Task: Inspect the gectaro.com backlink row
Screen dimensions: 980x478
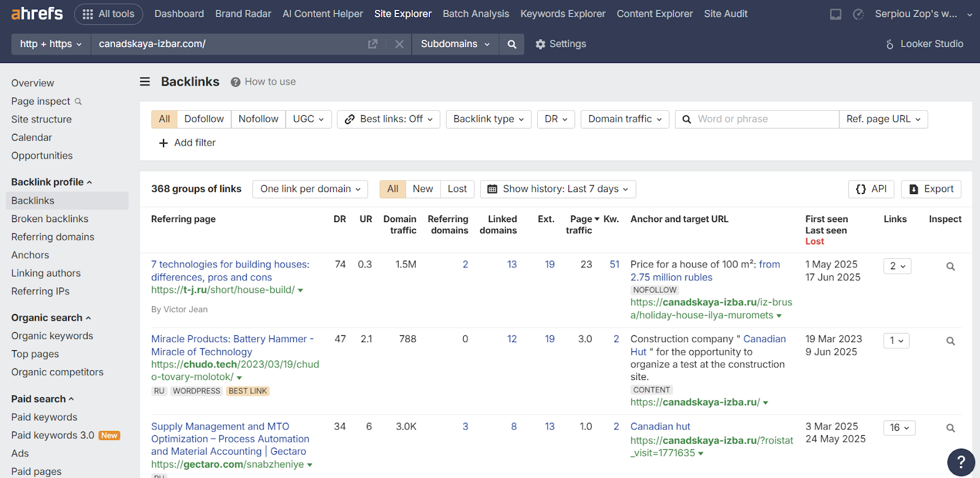Action: pos(951,428)
